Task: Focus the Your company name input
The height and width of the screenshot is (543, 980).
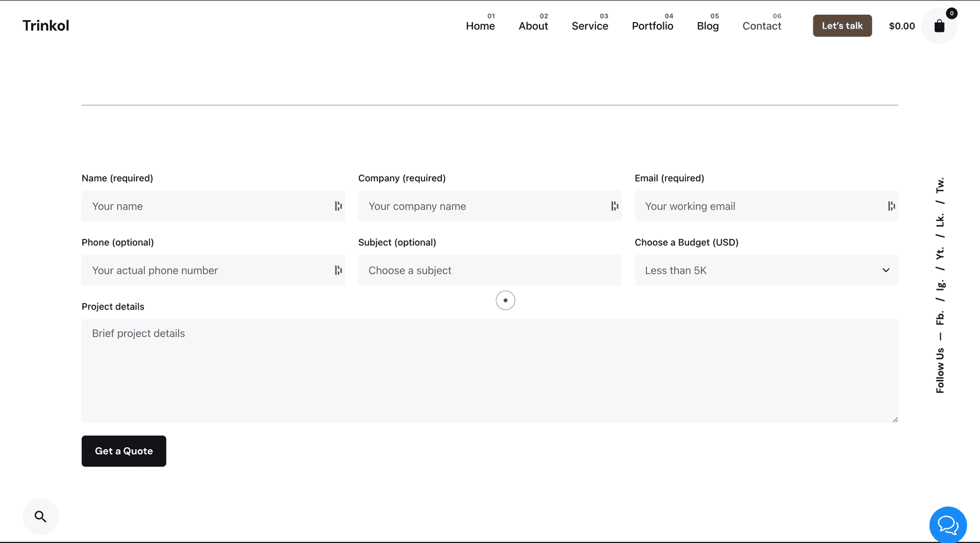Action: pos(490,206)
